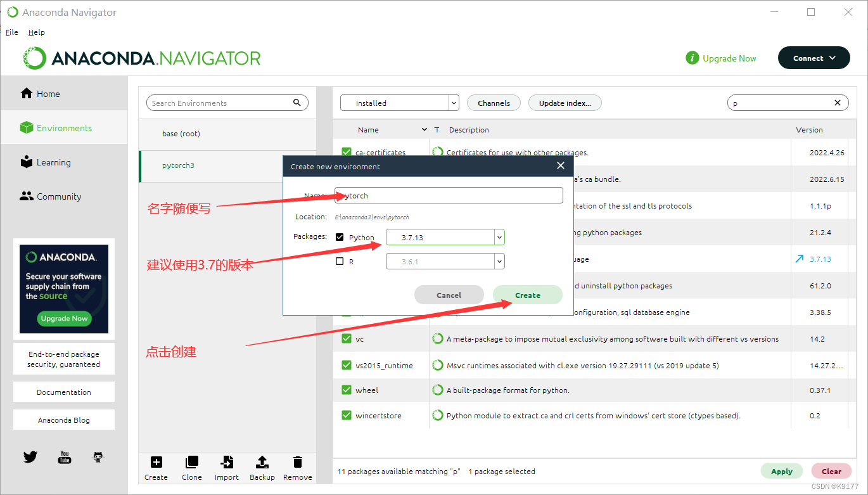868x495 pixels.
Task: Click the search magnifier in Search Environments
Action: pyautogui.click(x=297, y=103)
